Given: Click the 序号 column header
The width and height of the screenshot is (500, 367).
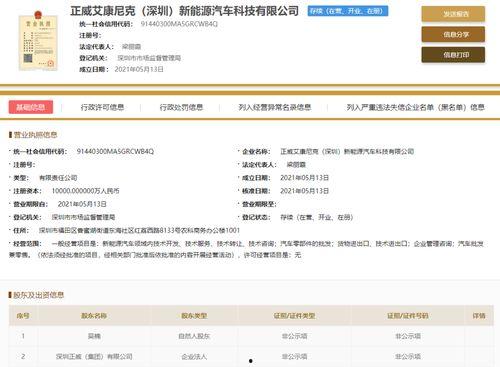Looking at the screenshot, I should 23,315.
